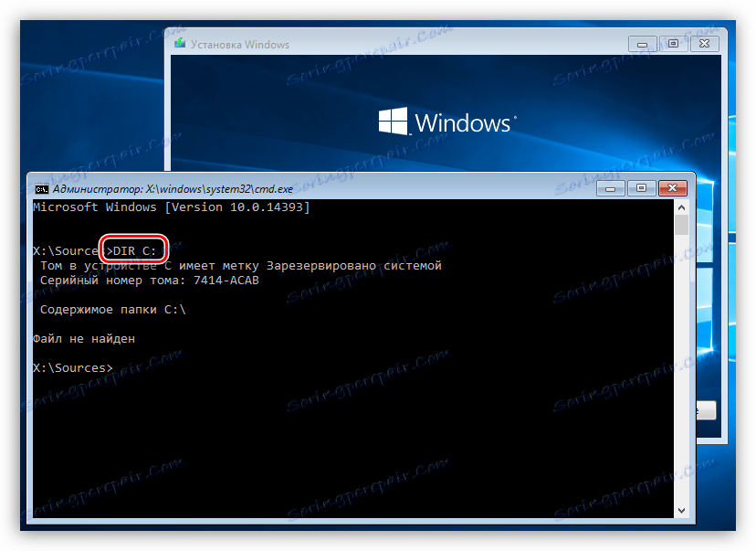Viewport: 756px width, 551px height.
Task: Click the scrollbar up arrow in the console
Action: tap(682, 207)
